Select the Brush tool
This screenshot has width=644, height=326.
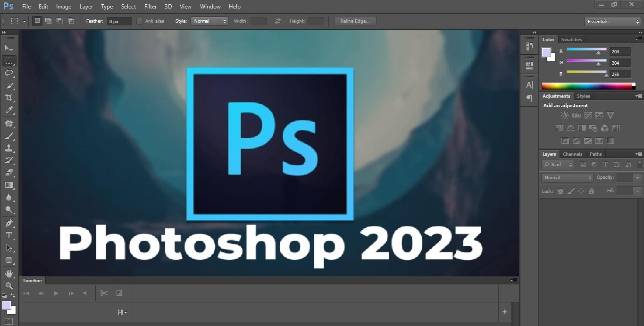[x=9, y=136]
